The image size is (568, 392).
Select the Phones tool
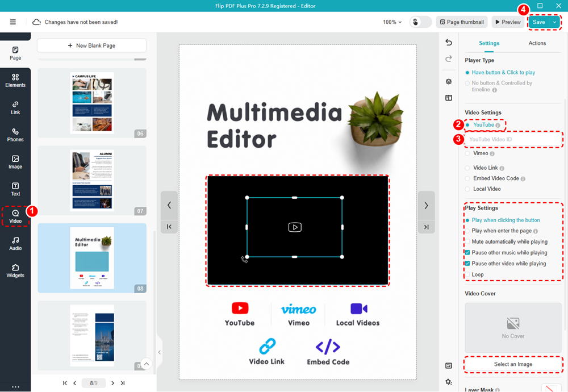click(x=15, y=135)
